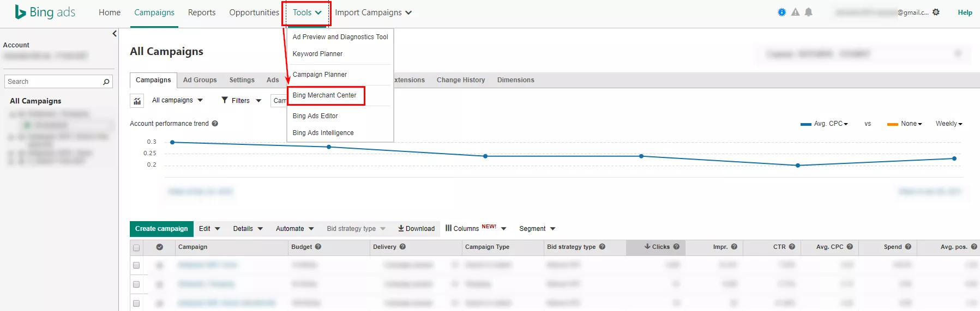The image size is (980, 311).
Task: Click the leftmost data point on trend chart
Action: 172,142
